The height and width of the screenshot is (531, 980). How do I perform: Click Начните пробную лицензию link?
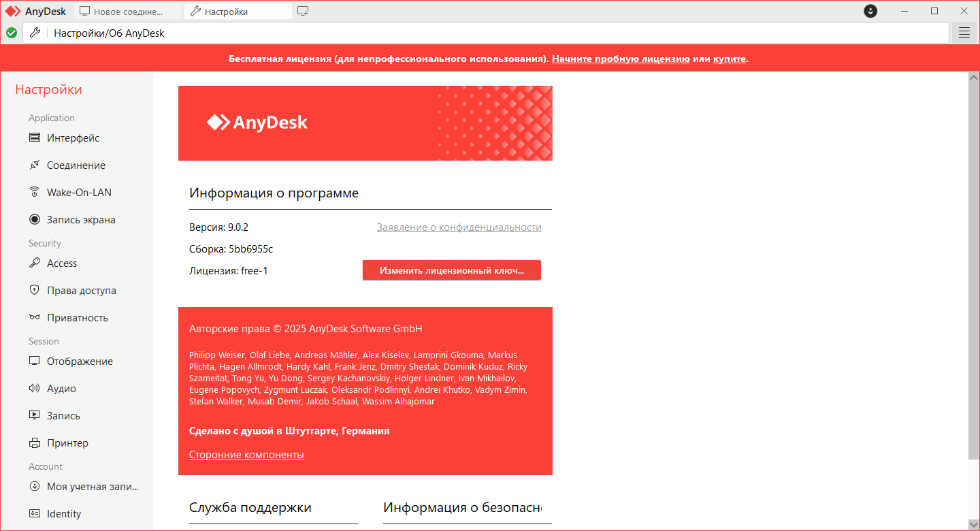pyautogui.click(x=621, y=59)
